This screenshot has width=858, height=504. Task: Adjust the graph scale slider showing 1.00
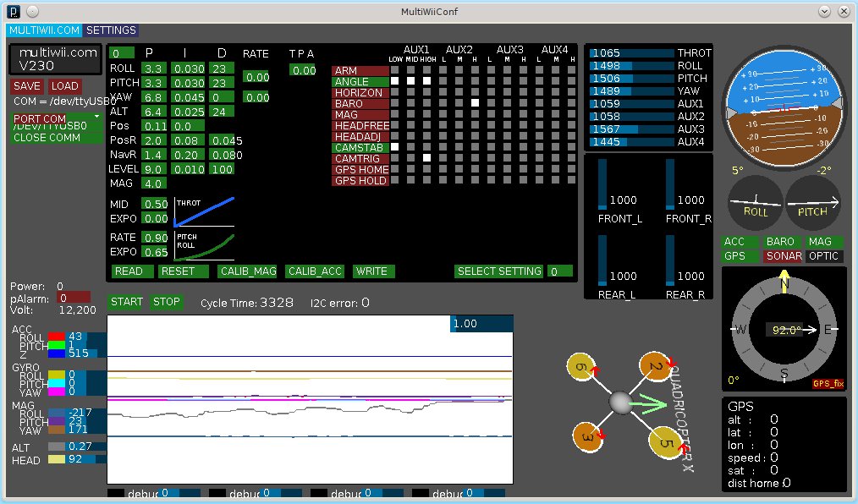click(481, 324)
